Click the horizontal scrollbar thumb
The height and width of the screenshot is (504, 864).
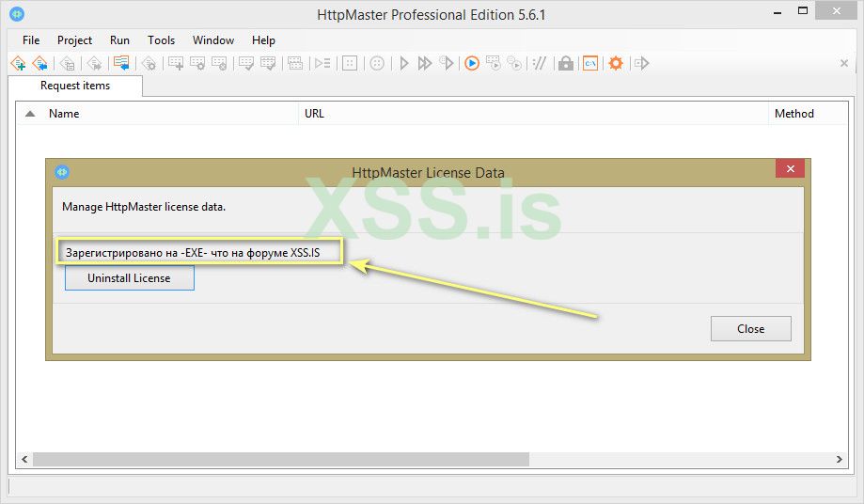[x=281, y=459]
